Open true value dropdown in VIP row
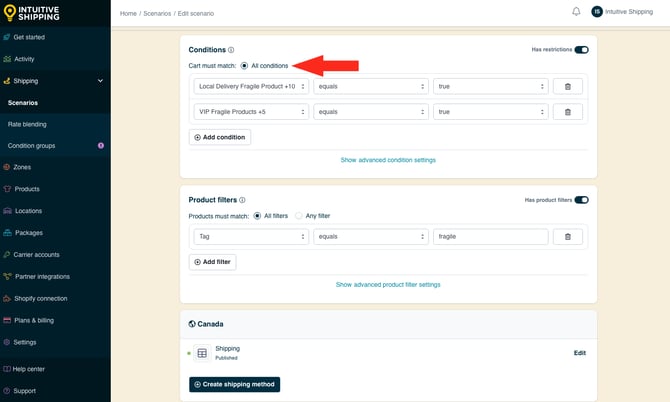The image size is (670, 402). 491,112
